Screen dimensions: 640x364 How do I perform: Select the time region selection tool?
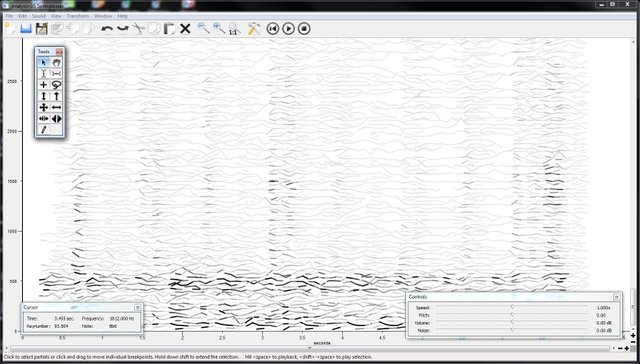pyautogui.click(x=43, y=73)
